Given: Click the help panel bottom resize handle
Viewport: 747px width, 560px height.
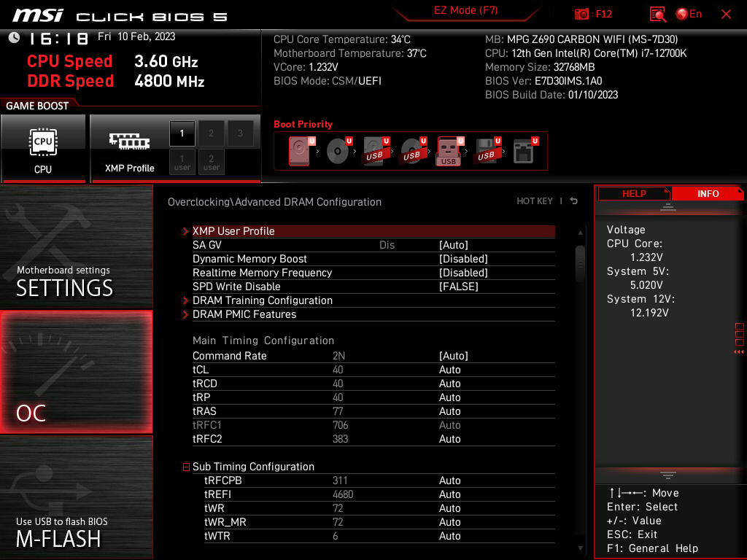Looking at the screenshot, I should (668, 475).
